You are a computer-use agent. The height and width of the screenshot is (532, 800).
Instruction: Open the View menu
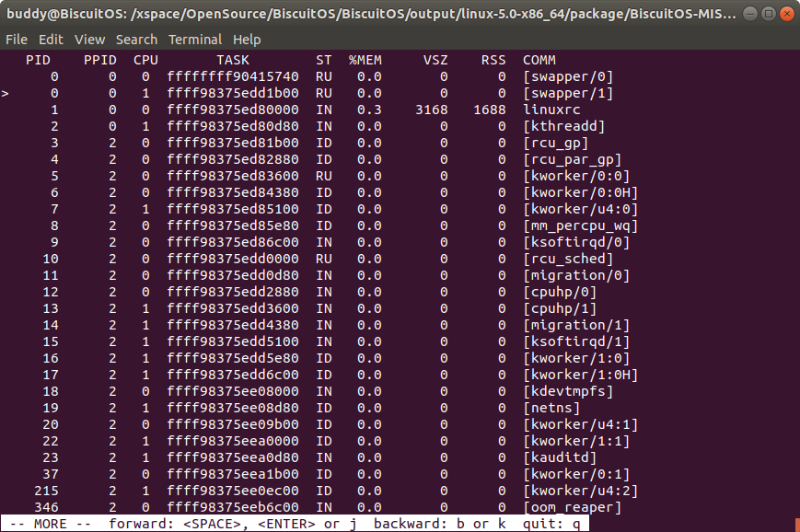click(89, 40)
